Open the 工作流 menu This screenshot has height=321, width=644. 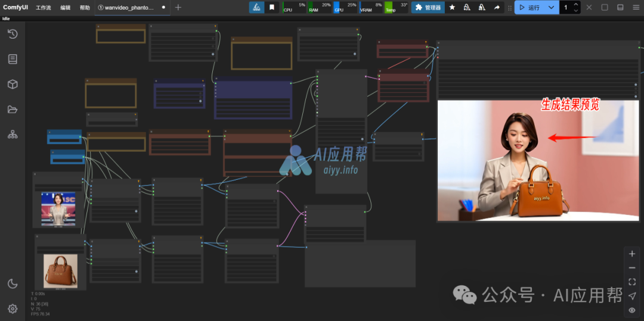click(x=44, y=8)
